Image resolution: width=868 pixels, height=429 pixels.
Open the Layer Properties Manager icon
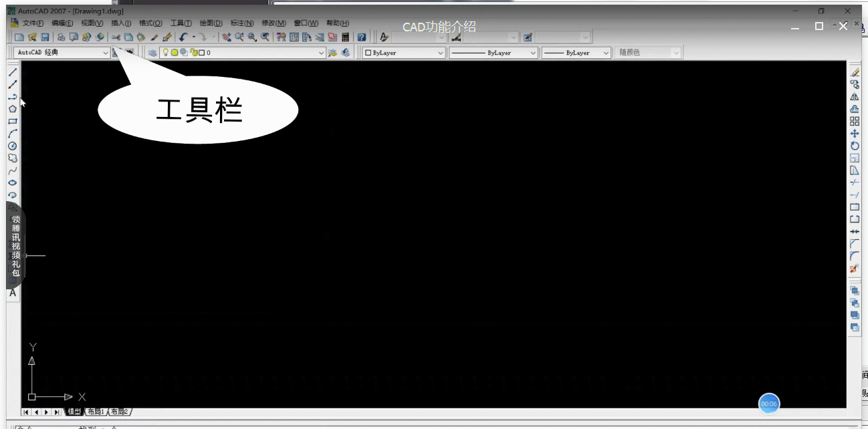[152, 53]
